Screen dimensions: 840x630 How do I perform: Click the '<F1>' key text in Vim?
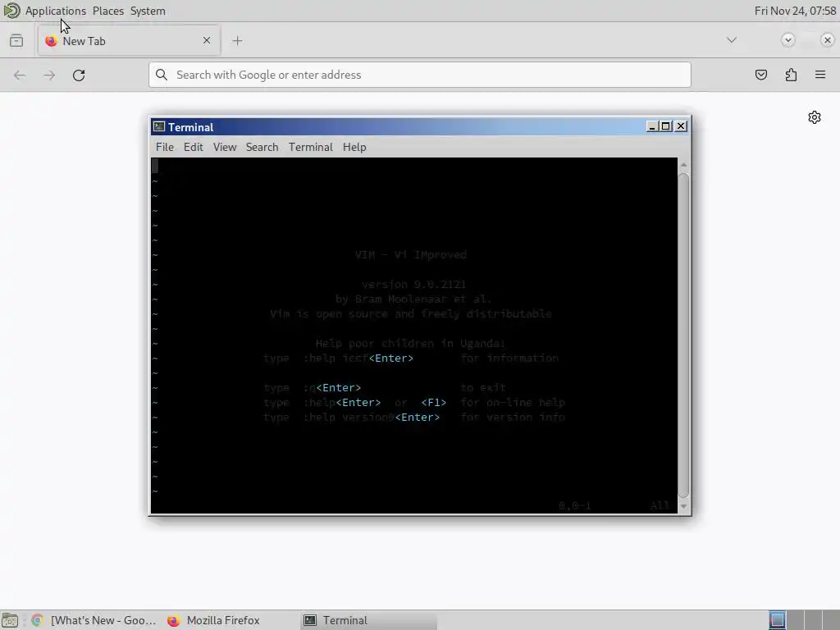tap(433, 403)
